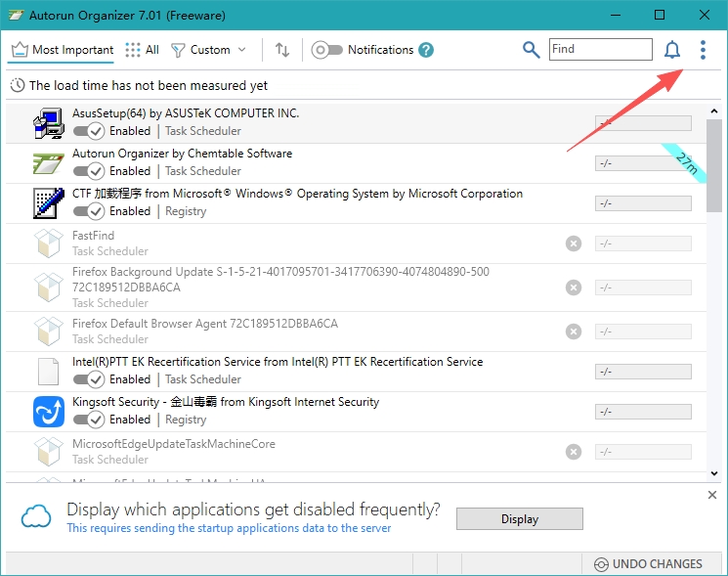Switch to the Most Important tab
Screen dimensions: 728x576
pyautogui.click(x=63, y=50)
